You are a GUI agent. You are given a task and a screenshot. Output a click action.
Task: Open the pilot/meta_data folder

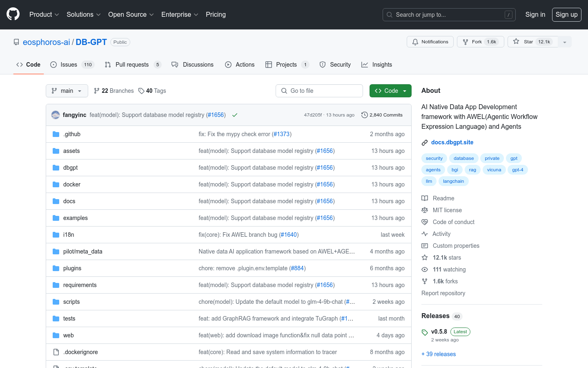coord(83,251)
